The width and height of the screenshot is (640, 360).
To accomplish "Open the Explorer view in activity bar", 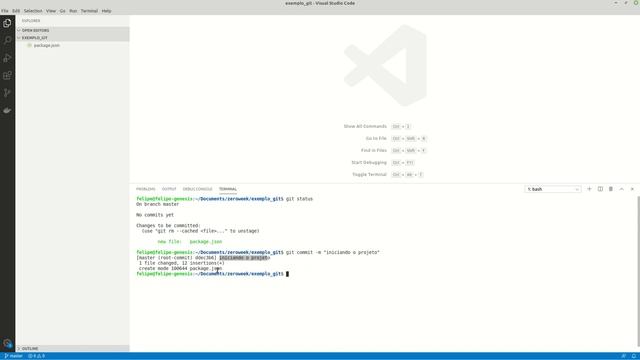I will click(x=7, y=23).
